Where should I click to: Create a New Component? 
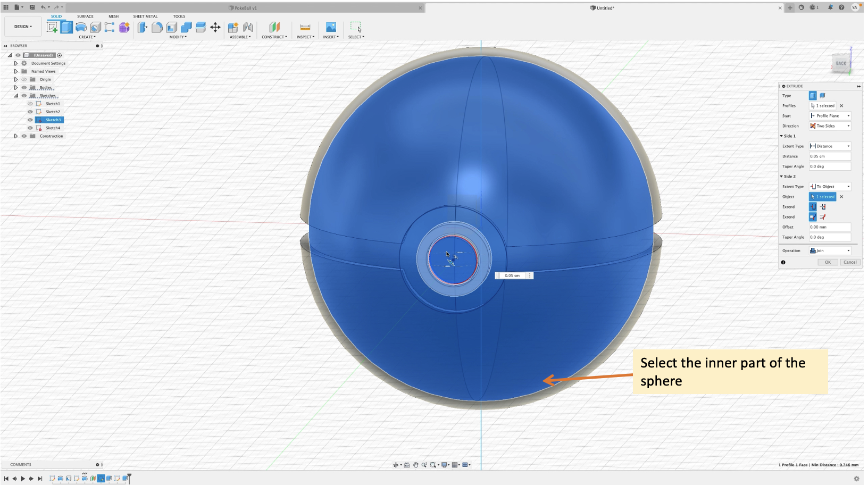(x=233, y=27)
